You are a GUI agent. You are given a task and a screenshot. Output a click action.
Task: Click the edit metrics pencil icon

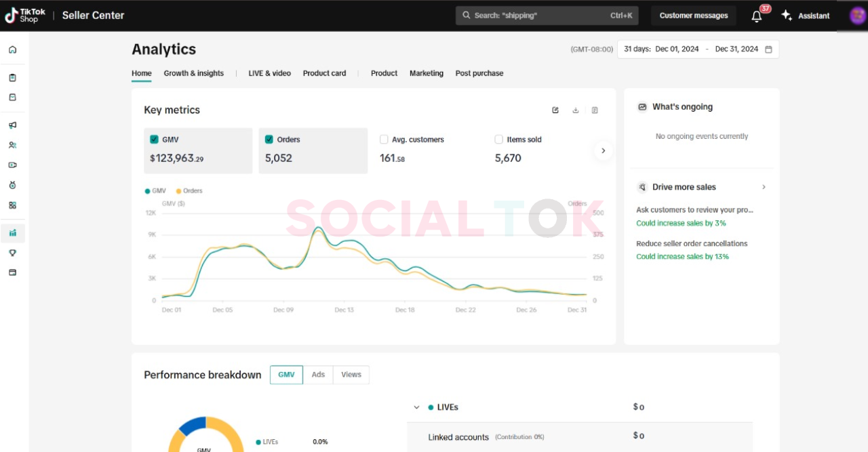pyautogui.click(x=555, y=110)
